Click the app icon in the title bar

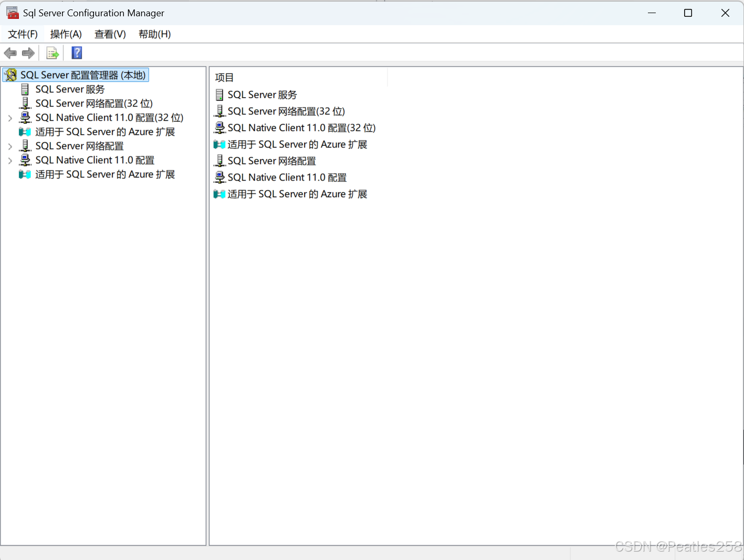[12, 13]
